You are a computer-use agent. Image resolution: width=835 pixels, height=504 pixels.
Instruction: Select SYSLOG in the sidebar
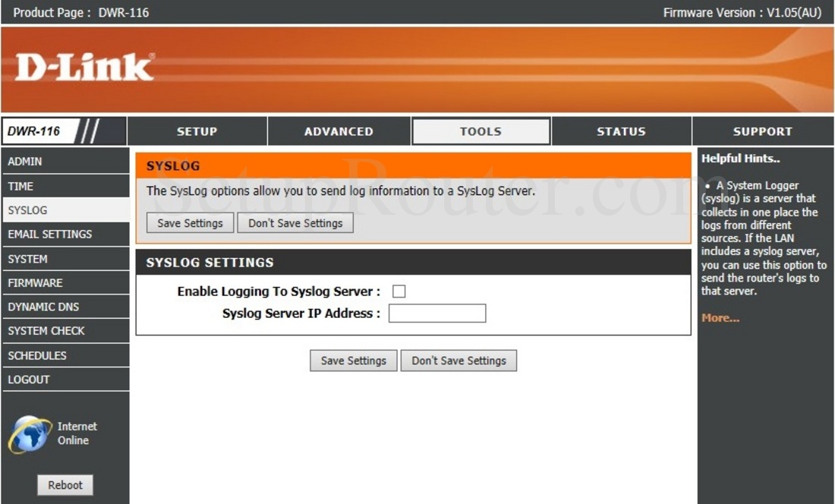click(65, 210)
